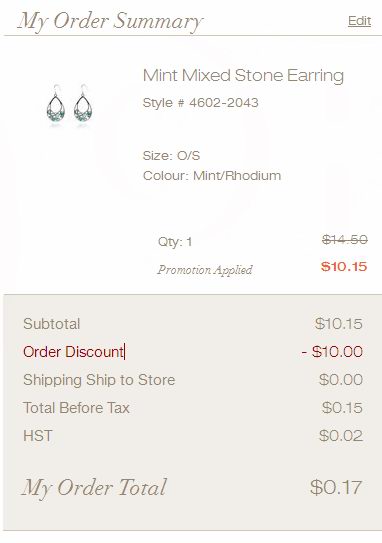
Task: Click the $0.00 shipping amount
Action: point(341,380)
